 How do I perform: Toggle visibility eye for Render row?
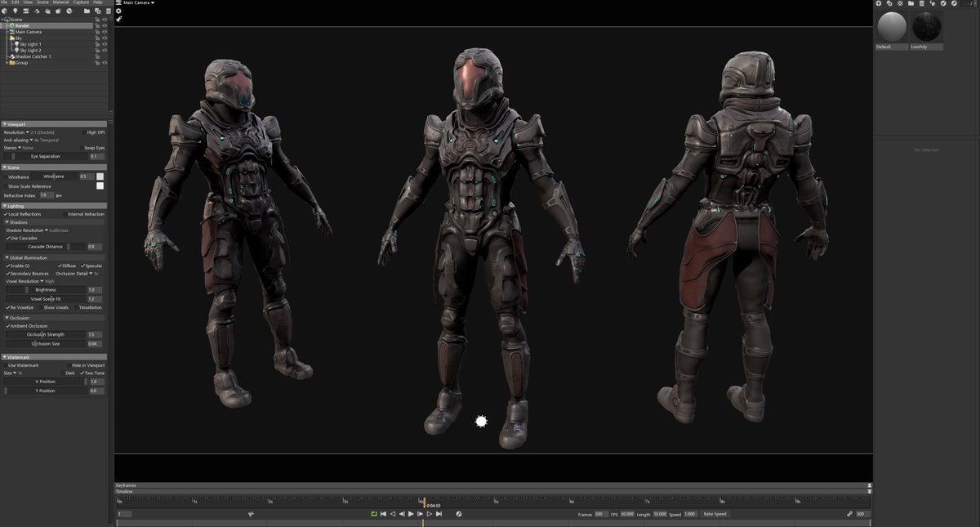point(105,25)
